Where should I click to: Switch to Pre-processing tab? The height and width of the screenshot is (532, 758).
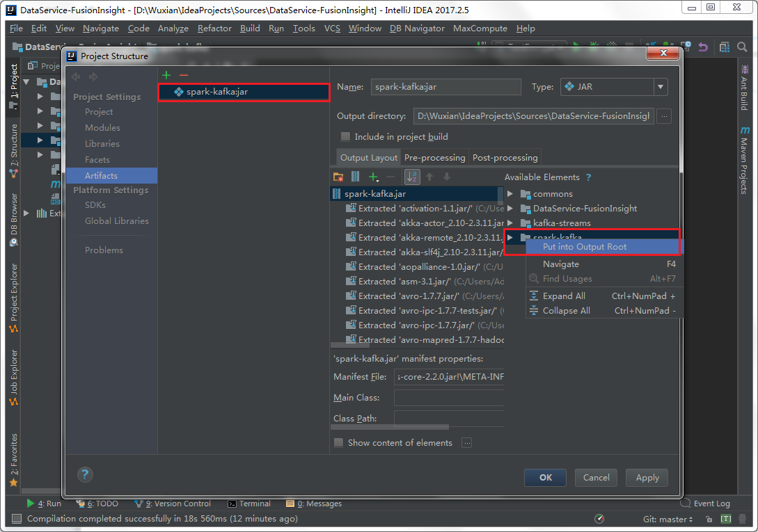tap(434, 158)
